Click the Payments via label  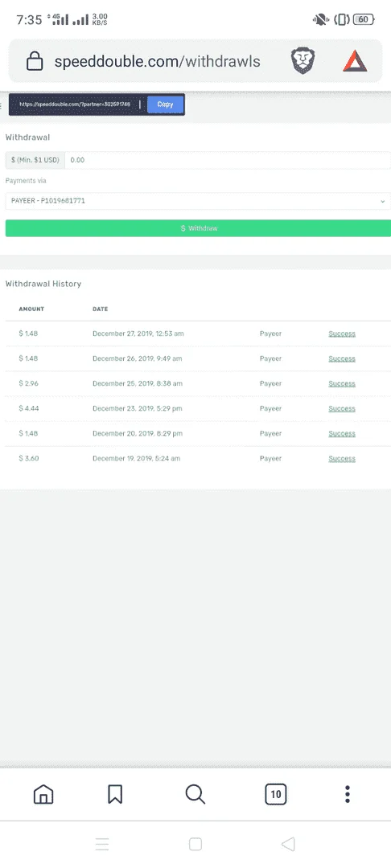(x=26, y=181)
